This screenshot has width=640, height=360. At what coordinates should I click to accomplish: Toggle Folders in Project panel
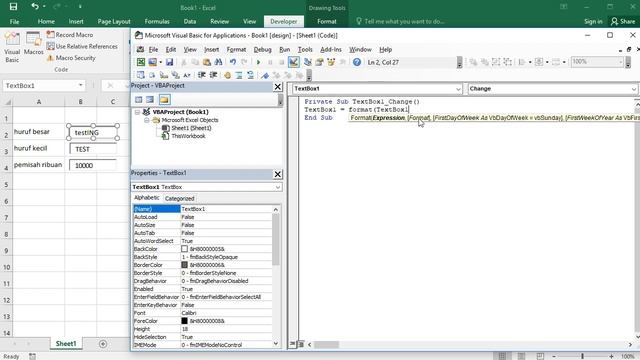[164, 100]
